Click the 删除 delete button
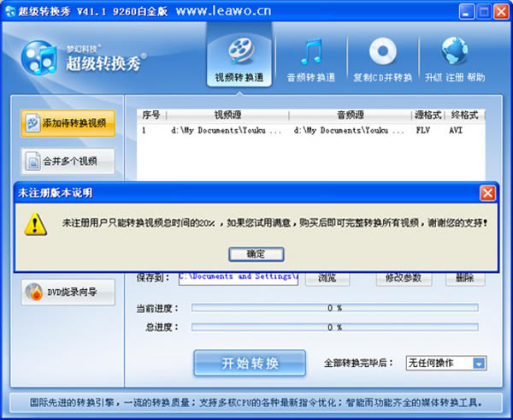 click(465, 278)
